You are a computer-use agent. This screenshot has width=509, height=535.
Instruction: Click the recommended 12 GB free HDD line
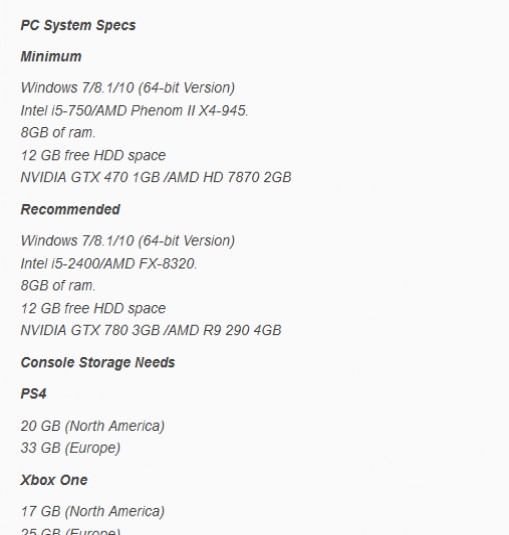click(93, 308)
